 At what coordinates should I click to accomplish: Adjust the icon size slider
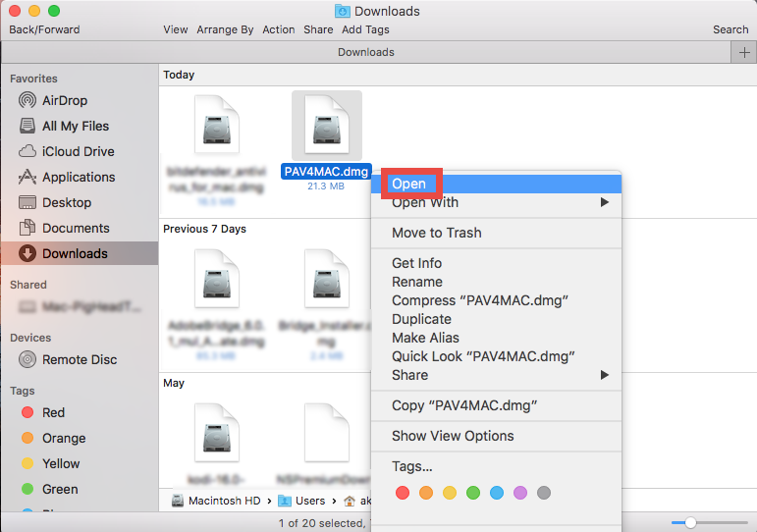(691, 522)
